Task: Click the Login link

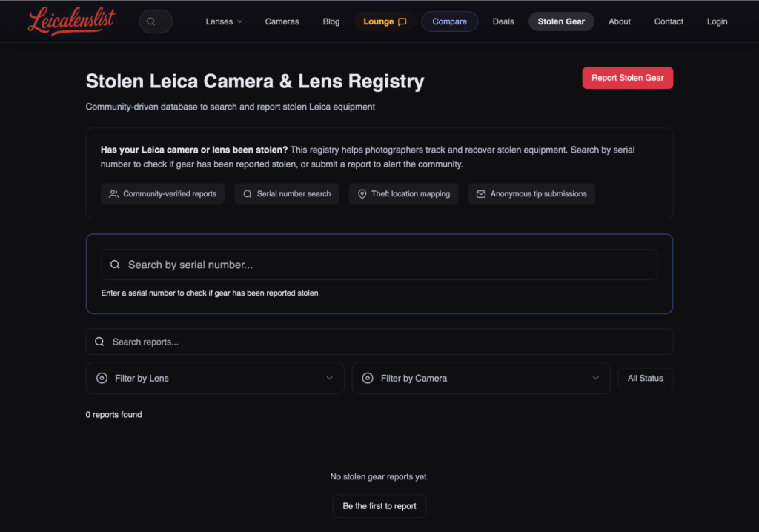Action: coord(717,21)
